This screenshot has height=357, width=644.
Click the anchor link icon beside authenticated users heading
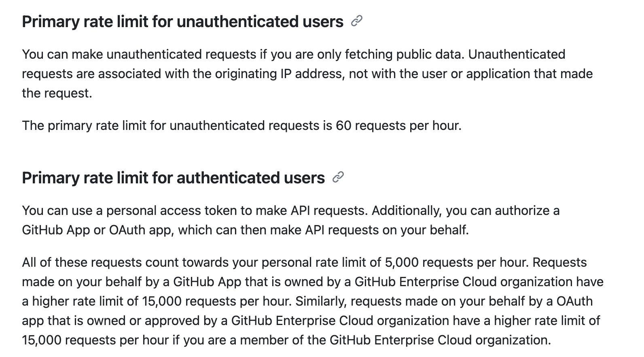338,177
